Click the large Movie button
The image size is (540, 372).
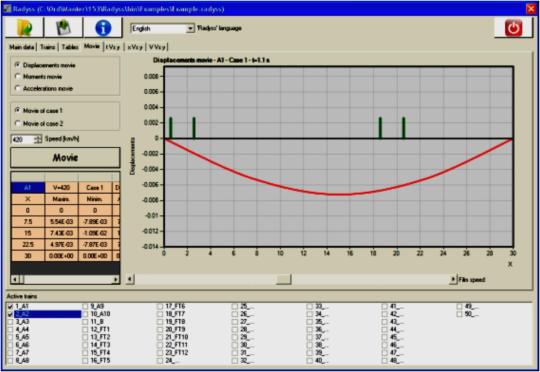[x=65, y=158]
